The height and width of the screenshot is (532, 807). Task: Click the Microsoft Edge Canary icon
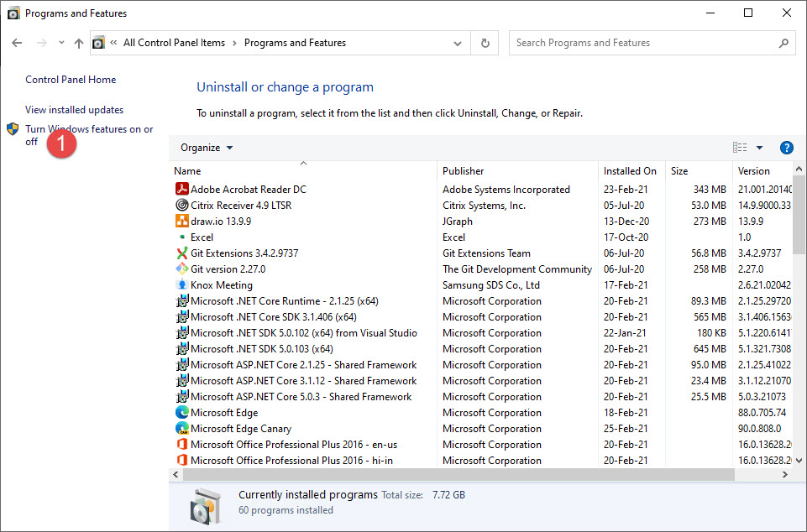point(181,428)
